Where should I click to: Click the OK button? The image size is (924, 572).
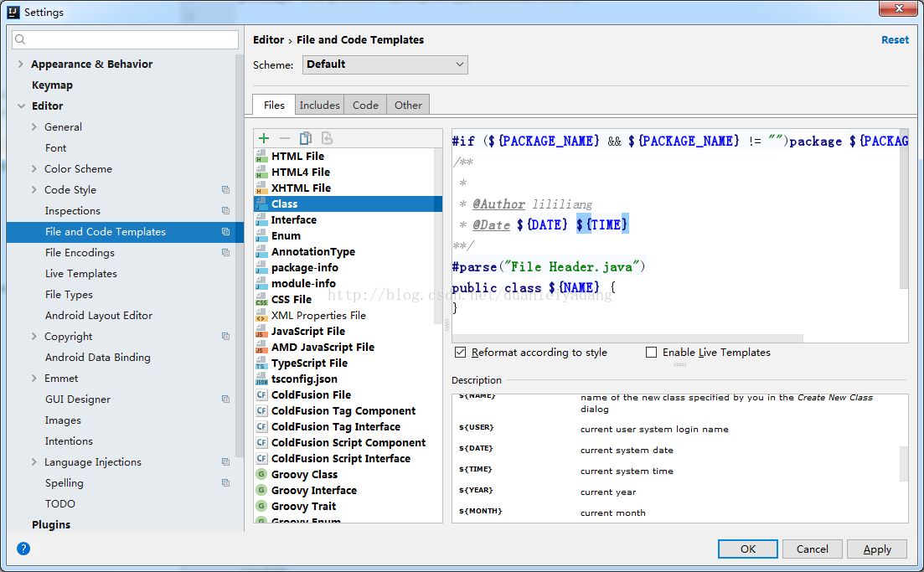pyautogui.click(x=748, y=549)
